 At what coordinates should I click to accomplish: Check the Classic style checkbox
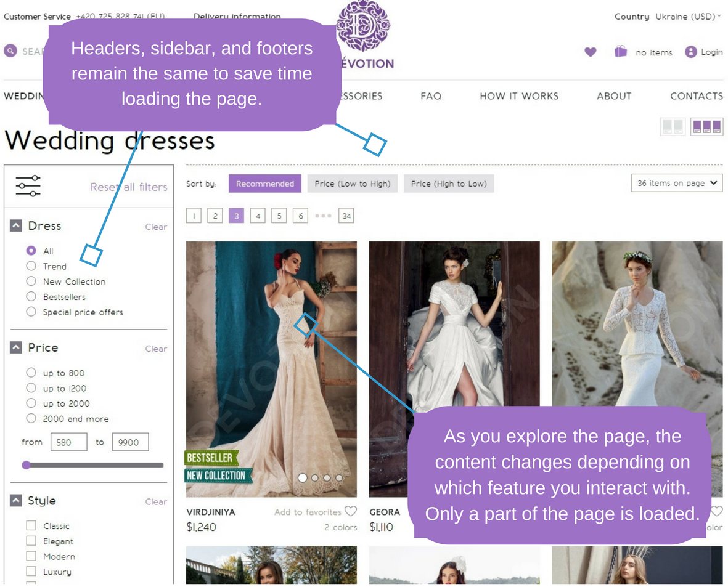tap(31, 526)
